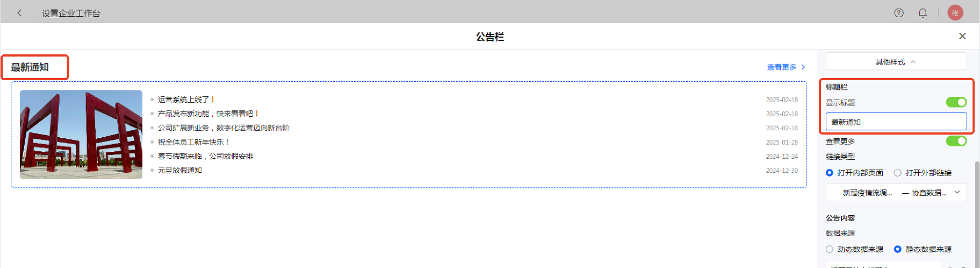The height and width of the screenshot is (268, 980).
Task: Open the 运营系统上线了！ announcement
Action: tap(186, 100)
